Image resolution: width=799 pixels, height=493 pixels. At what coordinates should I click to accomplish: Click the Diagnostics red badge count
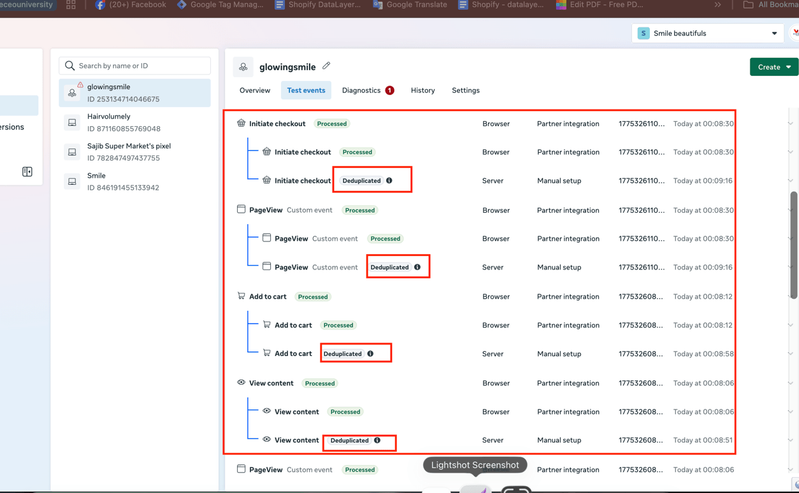click(x=389, y=90)
